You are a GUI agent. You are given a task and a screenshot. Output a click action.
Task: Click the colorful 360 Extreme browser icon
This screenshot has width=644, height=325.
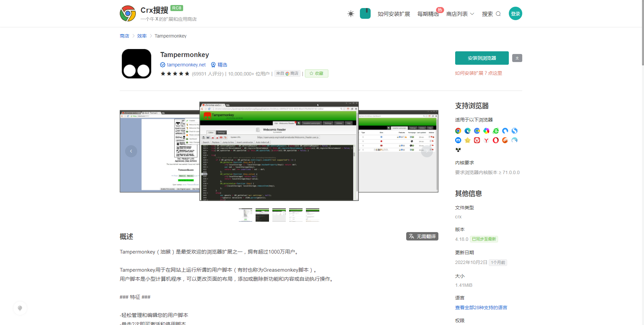[x=486, y=131]
